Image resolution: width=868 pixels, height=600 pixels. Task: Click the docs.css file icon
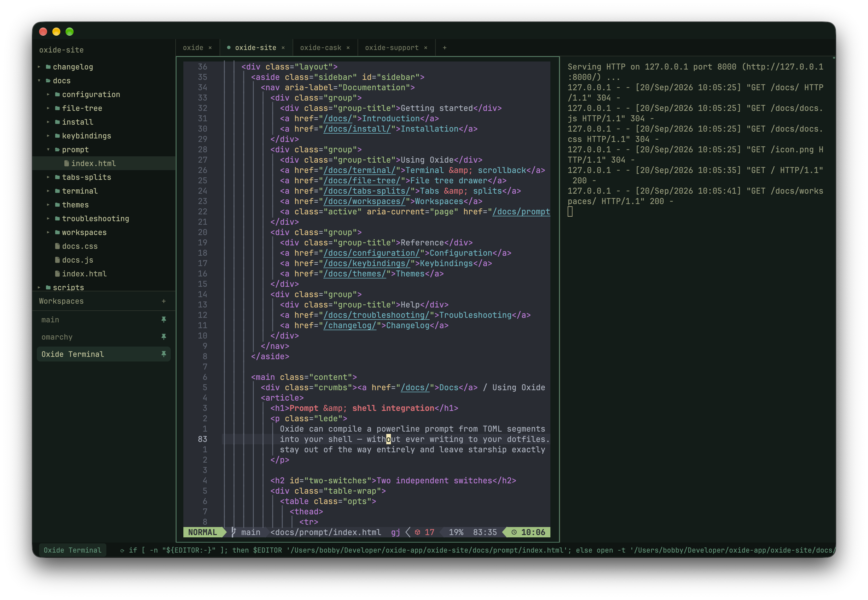pyautogui.click(x=57, y=246)
